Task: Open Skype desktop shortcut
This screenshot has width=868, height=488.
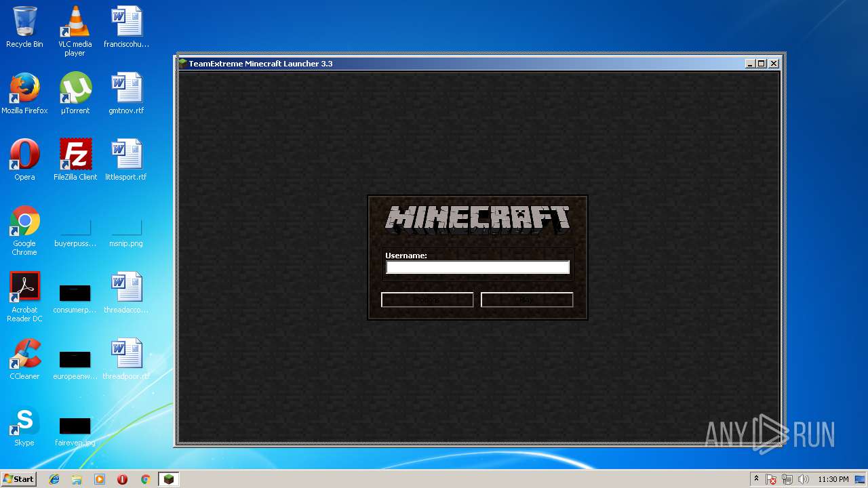Action: [x=24, y=426]
